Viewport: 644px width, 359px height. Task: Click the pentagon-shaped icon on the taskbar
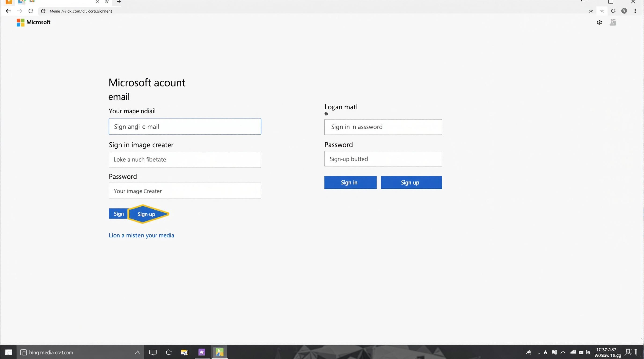tap(169, 352)
